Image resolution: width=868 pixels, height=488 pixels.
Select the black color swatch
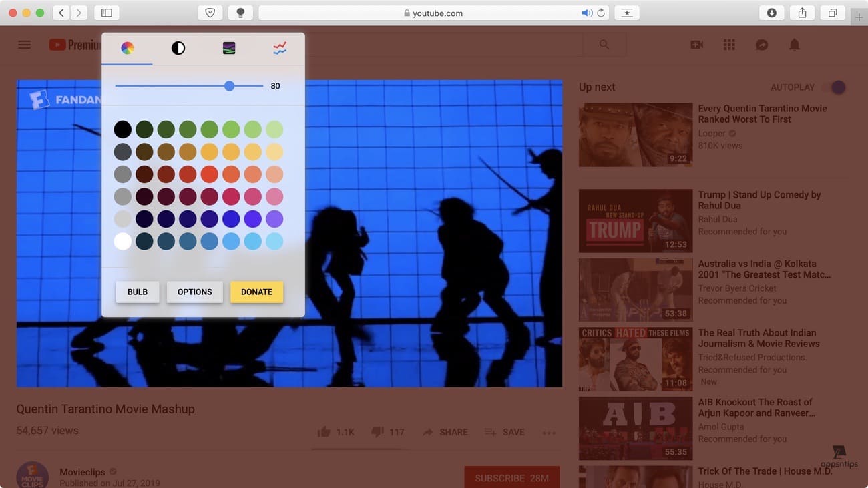(122, 129)
